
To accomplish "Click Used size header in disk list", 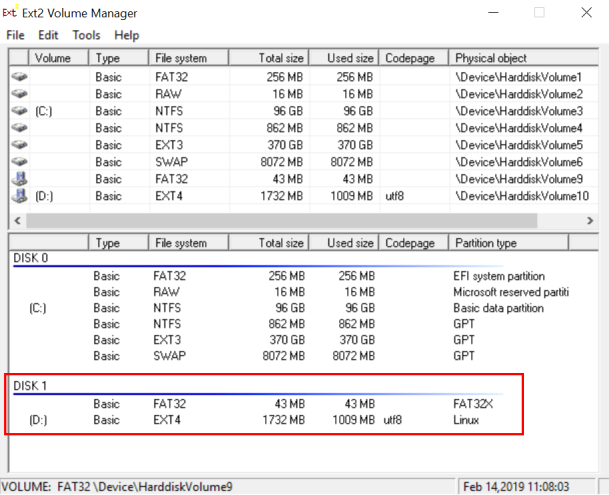I will click(344, 243).
